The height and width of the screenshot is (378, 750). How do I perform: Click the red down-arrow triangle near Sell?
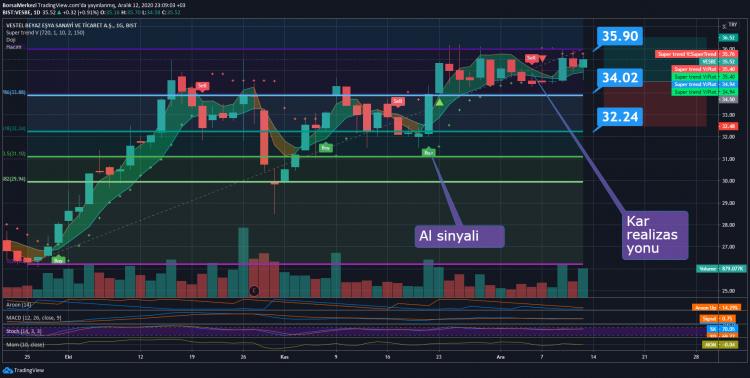coord(542,59)
